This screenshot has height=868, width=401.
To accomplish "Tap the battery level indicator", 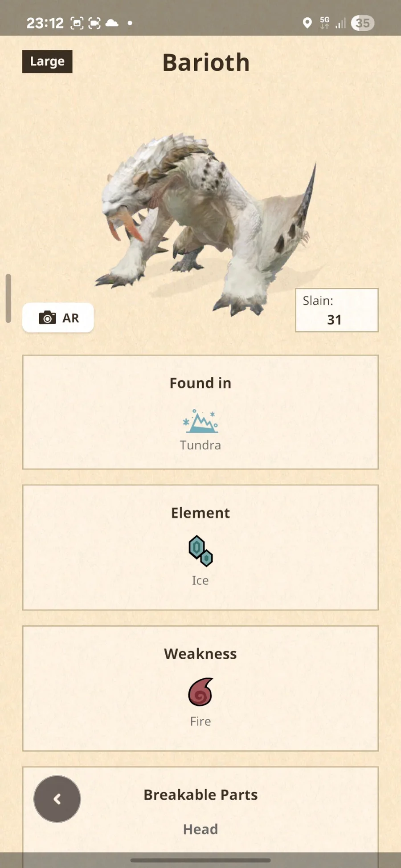I will click(363, 23).
